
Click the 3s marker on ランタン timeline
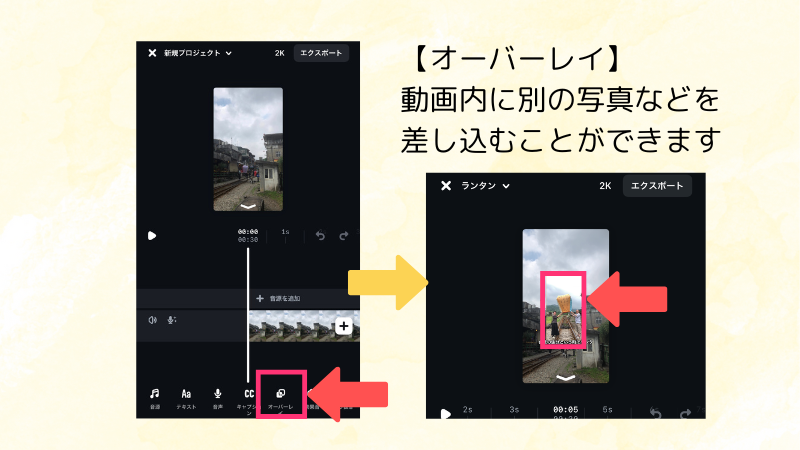(x=514, y=410)
